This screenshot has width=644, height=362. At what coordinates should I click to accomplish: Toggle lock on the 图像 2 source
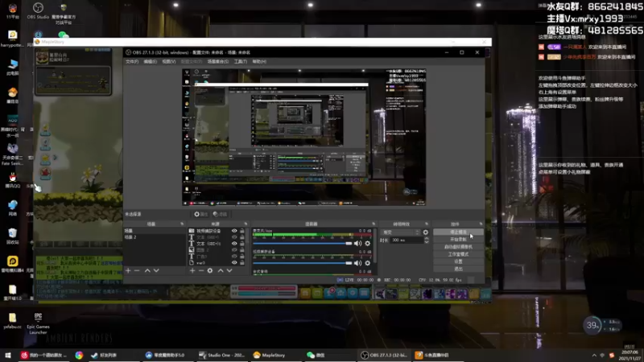point(242,250)
